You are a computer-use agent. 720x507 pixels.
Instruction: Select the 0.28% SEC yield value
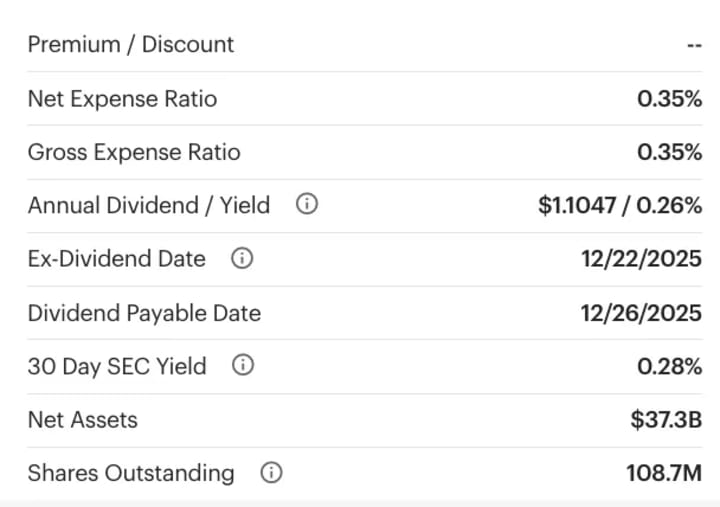click(x=669, y=366)
